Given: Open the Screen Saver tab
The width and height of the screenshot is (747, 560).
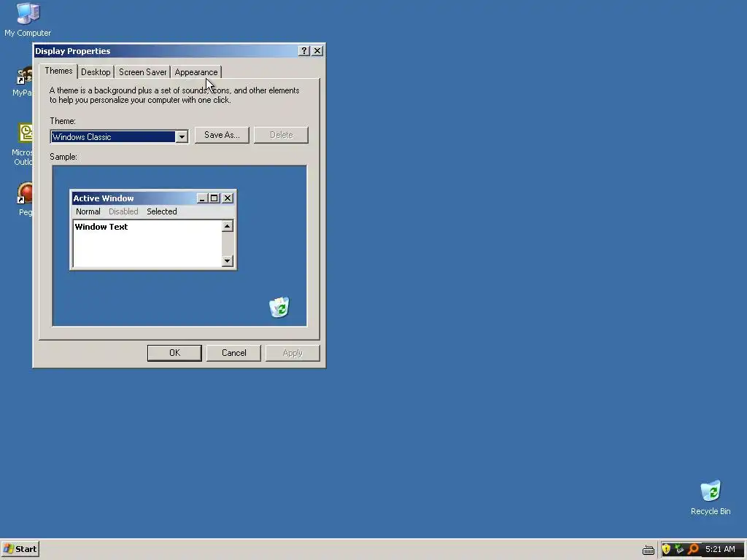Looking at the screenshot, I should [142, 72].
